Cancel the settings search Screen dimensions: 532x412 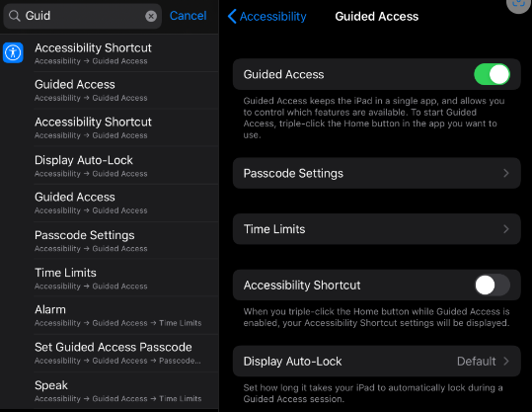coord(188,16)
